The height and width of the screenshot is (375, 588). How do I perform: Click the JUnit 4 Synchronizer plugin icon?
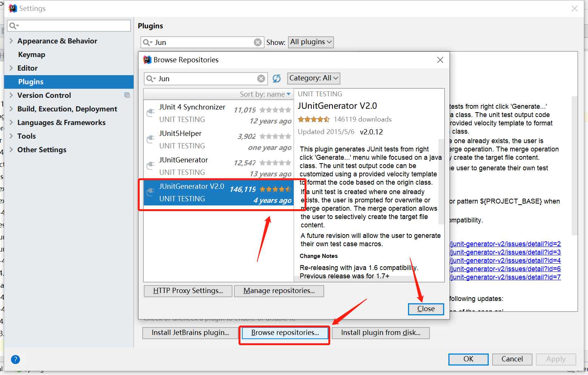click(151, 113)
